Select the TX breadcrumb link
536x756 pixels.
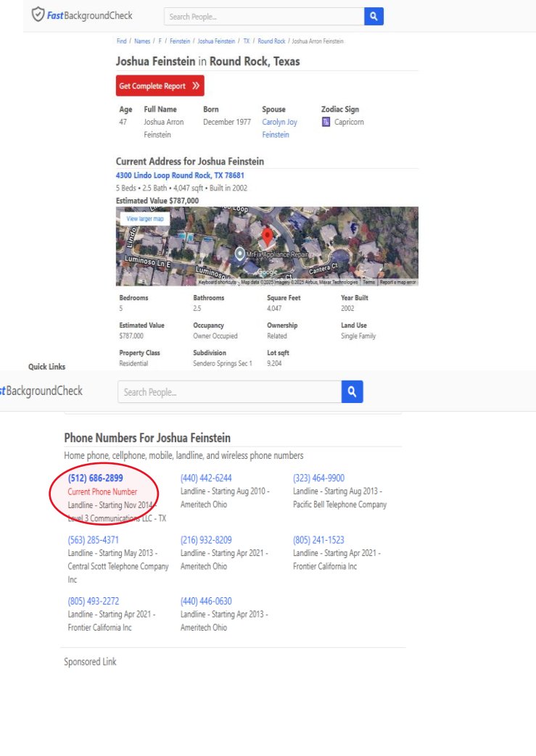point(246,41)
